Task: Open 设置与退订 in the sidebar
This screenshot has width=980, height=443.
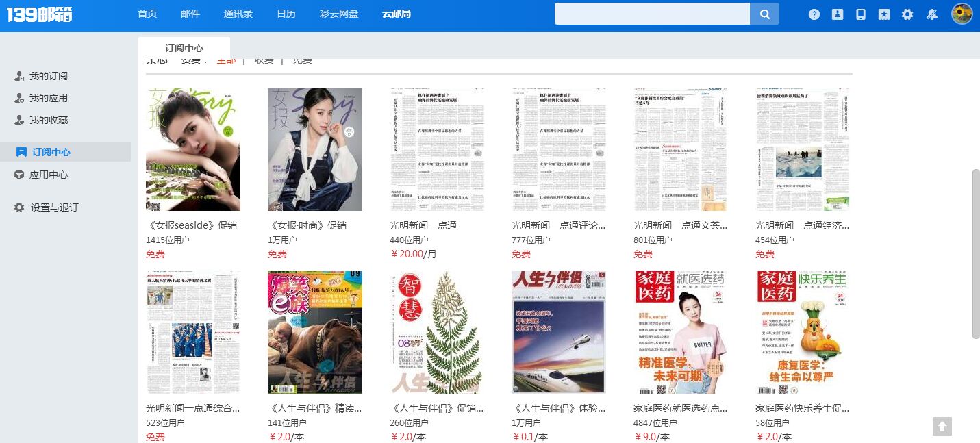Action: click(x=54, y=207)
